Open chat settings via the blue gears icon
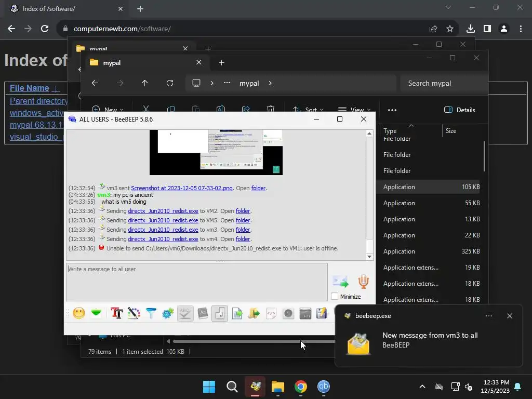The width and height of the screenshot is (532, 399). (168, 313)
